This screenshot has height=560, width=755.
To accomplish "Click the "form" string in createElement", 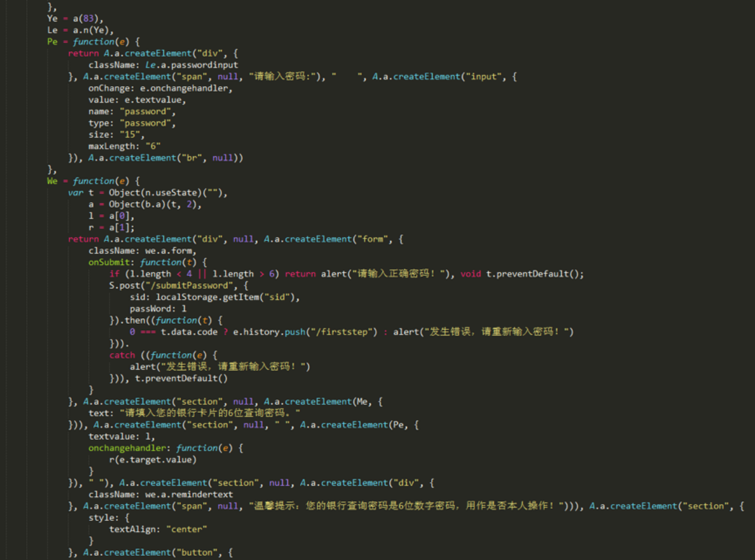I will coord(372,240).
